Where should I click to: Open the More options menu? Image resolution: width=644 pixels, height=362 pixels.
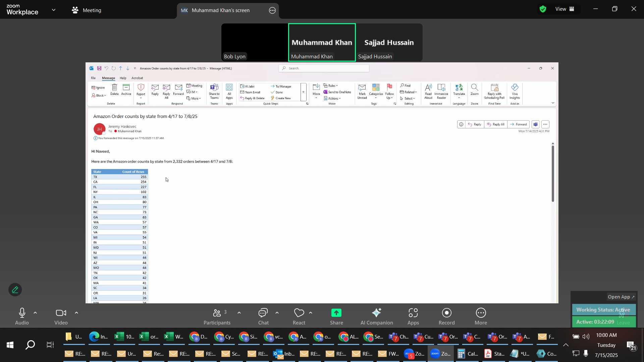coord(481,316)
